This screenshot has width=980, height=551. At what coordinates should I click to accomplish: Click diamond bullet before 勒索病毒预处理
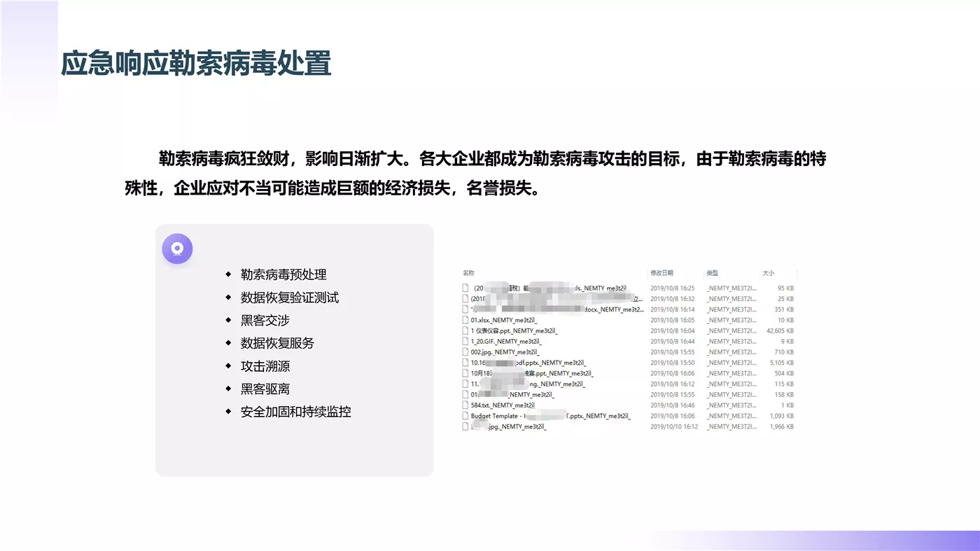[228, 274]
